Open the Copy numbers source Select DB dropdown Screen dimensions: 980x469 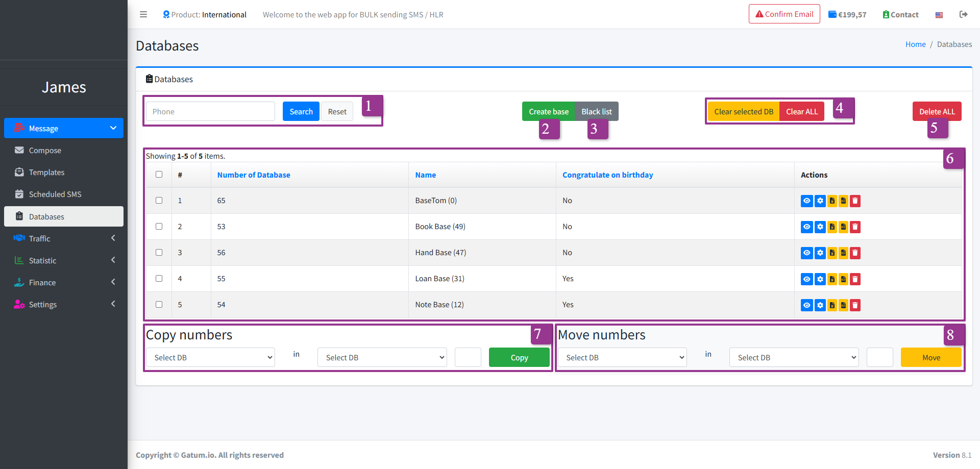210,358
